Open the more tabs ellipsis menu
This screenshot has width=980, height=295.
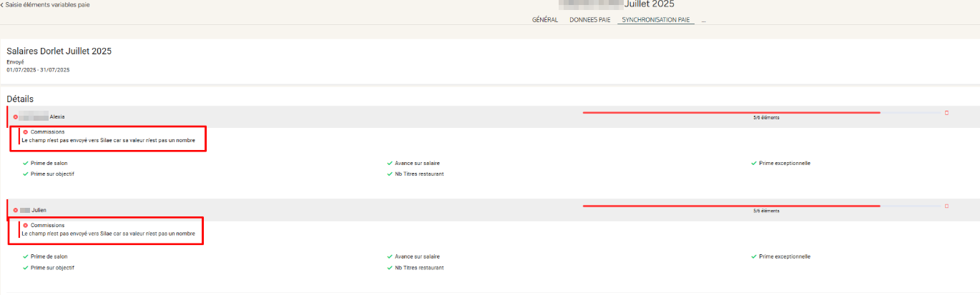[703, 20]
